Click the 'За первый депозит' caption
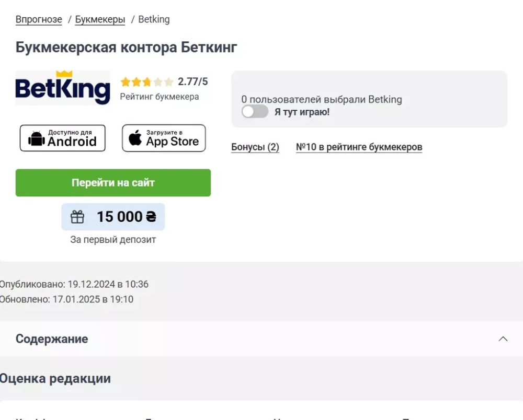This screenshot has height=420, width=523. coord(113,239)
